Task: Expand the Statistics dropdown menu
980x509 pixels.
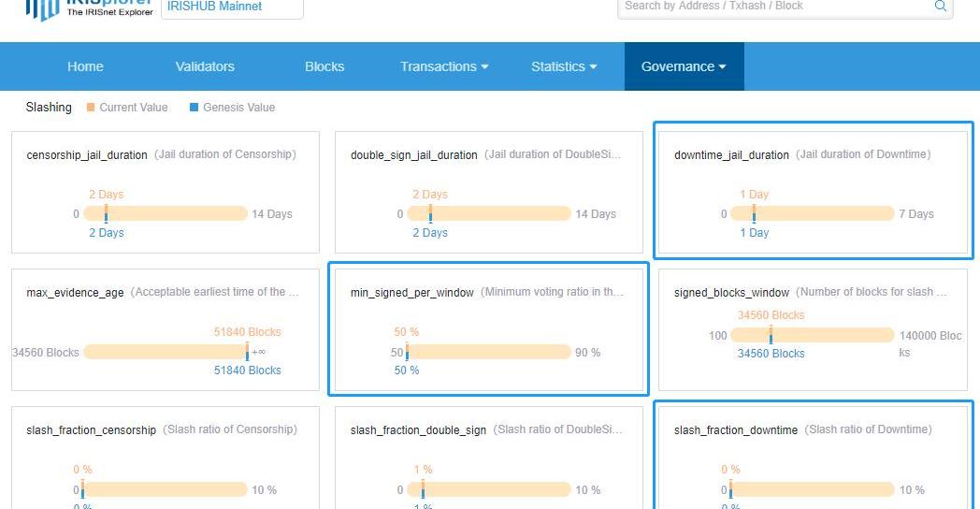Action: [x=563, y=66]
